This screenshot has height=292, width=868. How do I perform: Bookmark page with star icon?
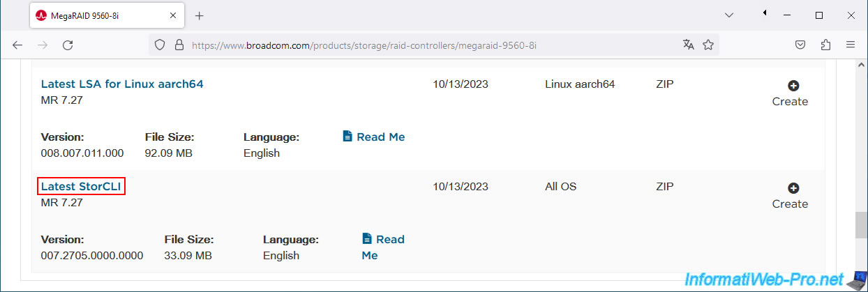coord(708,45)
